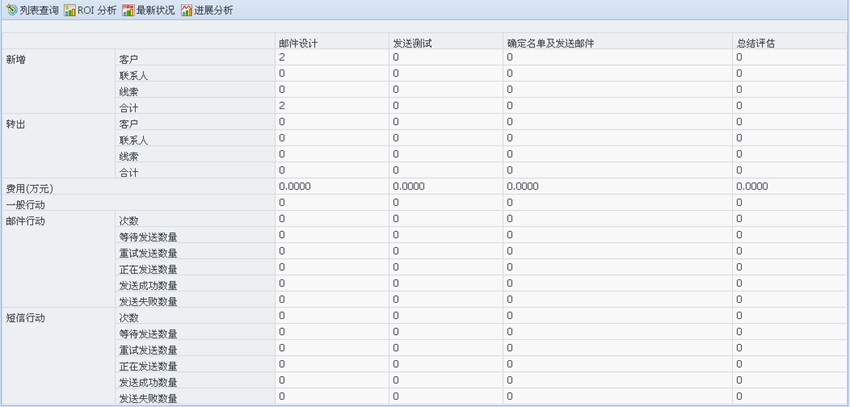Click 等待发送数量 label under 短信行动
The image size is (850, 407).
(149, 334)
